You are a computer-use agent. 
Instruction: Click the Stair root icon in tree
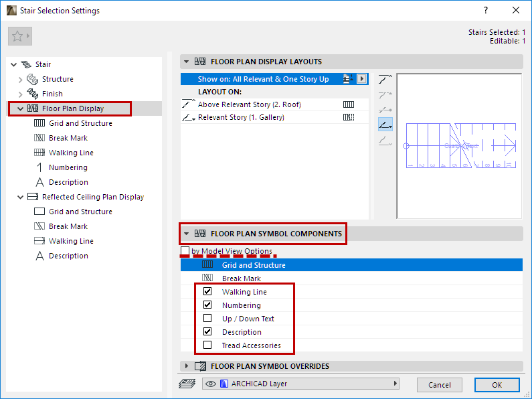pyautogui.click(x=26, y=64)
